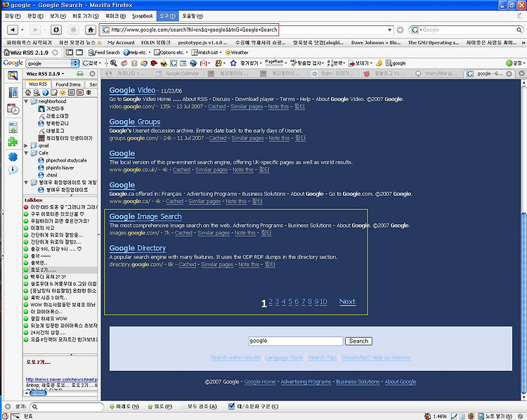Click the download arrow icon in left strip
This screenshot has width=527, height=420.
tap(13, 127)
